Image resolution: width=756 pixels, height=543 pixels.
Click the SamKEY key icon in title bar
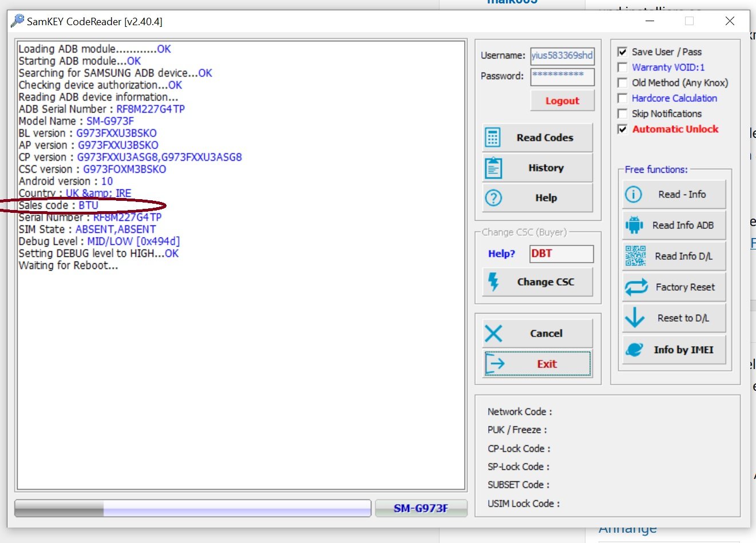(17, 21)
